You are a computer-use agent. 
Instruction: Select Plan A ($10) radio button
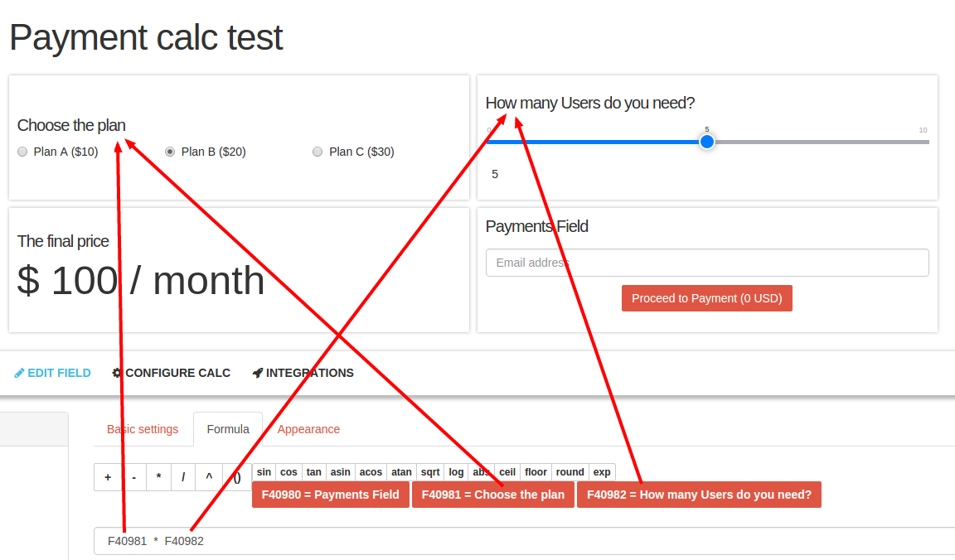(x=22, y=152)
